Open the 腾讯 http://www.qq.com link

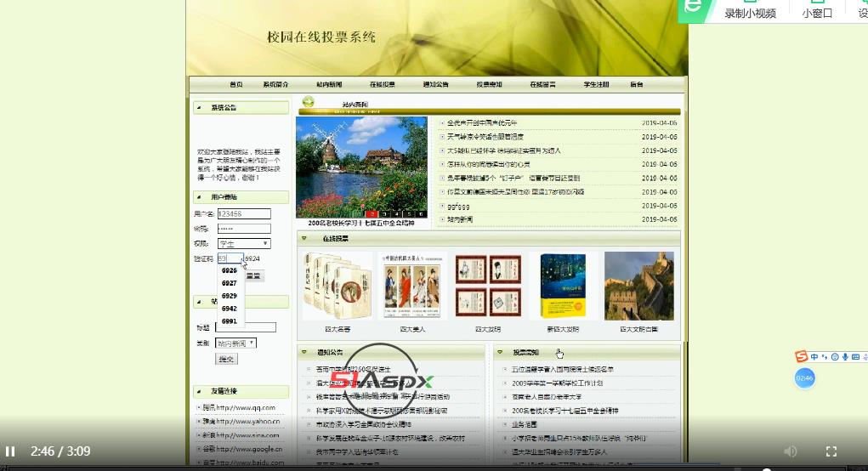pyautogui.click(x=239, y=408)
